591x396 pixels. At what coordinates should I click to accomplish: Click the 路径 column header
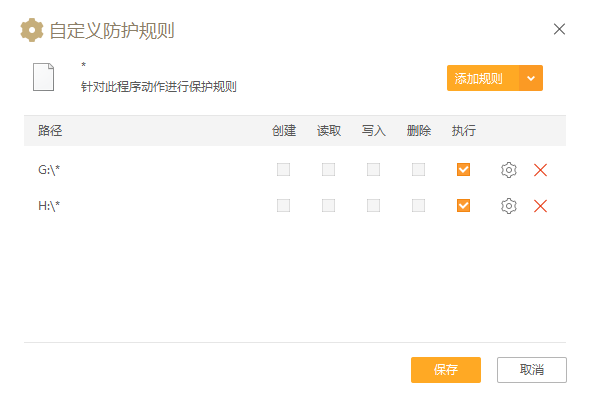point(50,131)
